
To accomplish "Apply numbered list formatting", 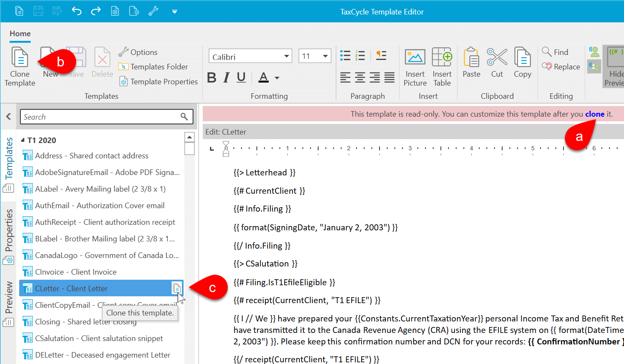I will pos(360,55).
